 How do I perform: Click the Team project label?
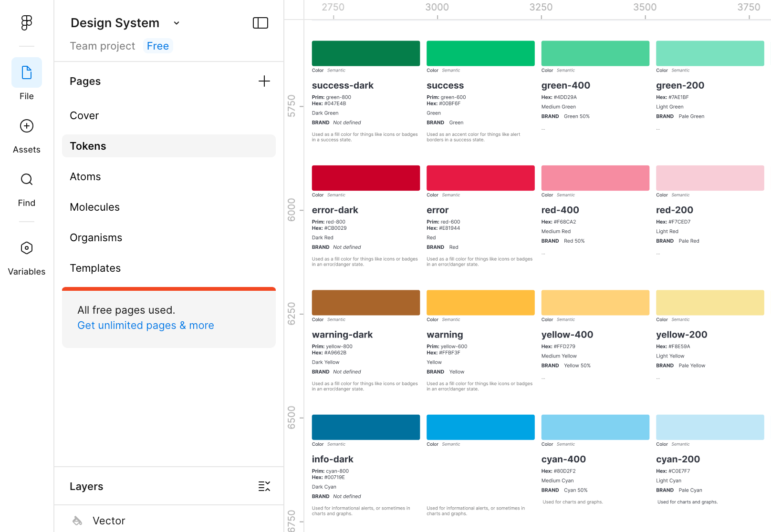click(x=103, y=46)
